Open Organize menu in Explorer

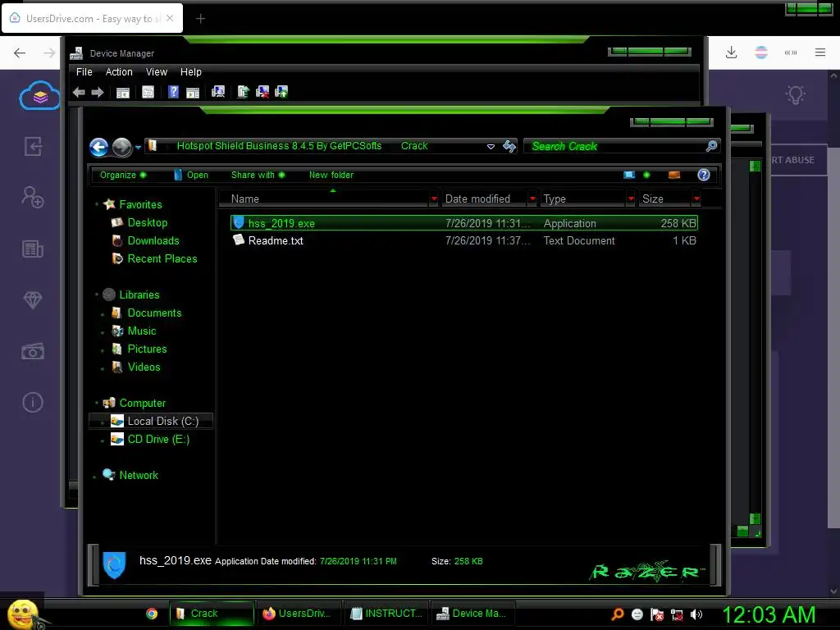[x=123, y=176]
